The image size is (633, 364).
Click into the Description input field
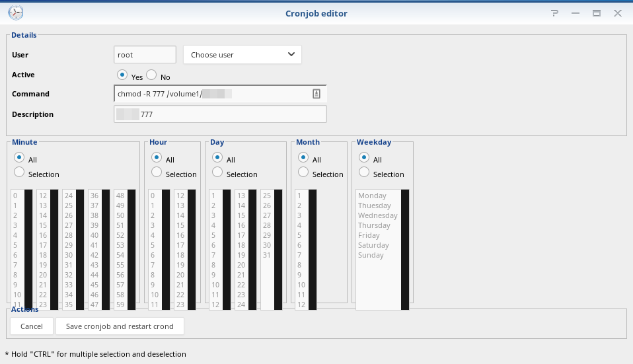(220, 114)
